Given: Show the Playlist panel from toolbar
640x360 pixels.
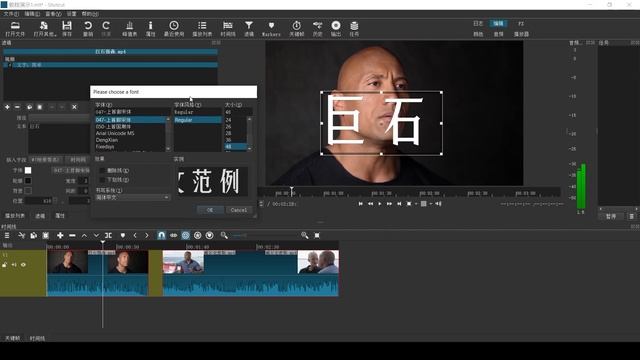Looking at the screenshot, I should 202,29.
